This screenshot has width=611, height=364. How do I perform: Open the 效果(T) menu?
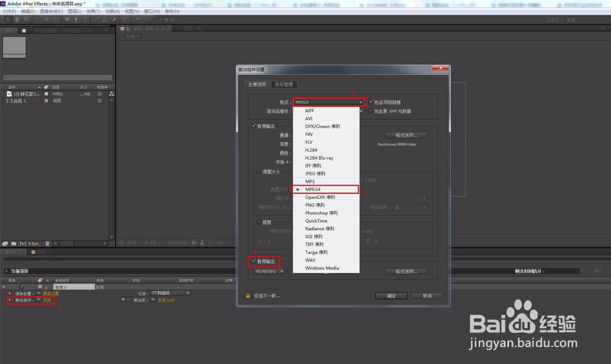coord(93,11)
